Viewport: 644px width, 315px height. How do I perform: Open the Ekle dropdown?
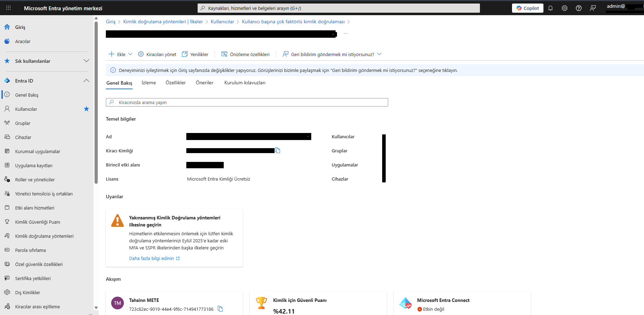(x=120, y=54)
